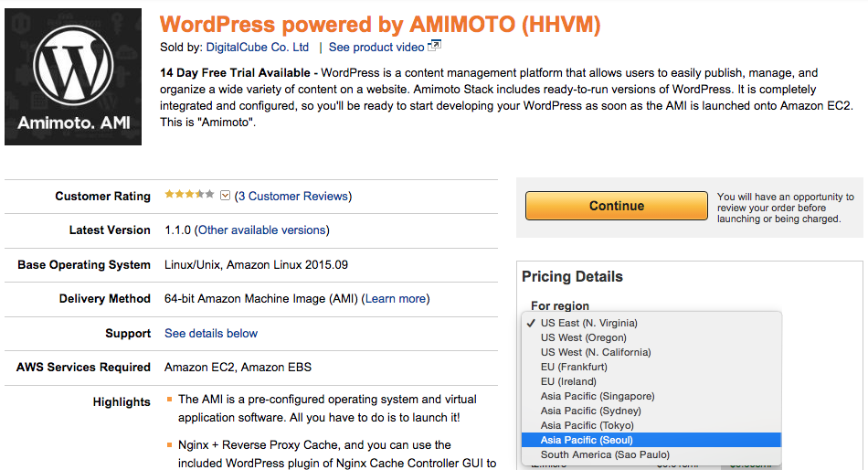Open the DigitalCube Co. Ltd seller link

[x=258, y=48]
